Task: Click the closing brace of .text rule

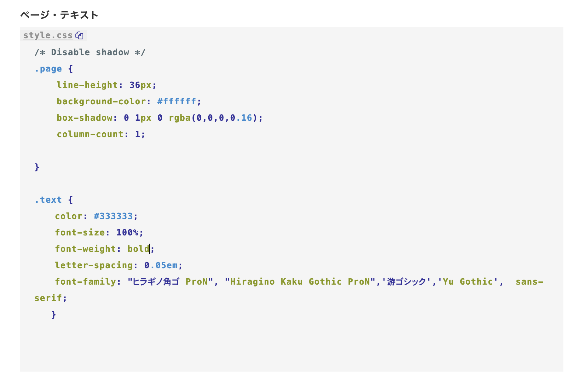Action: tap(54, 315)
